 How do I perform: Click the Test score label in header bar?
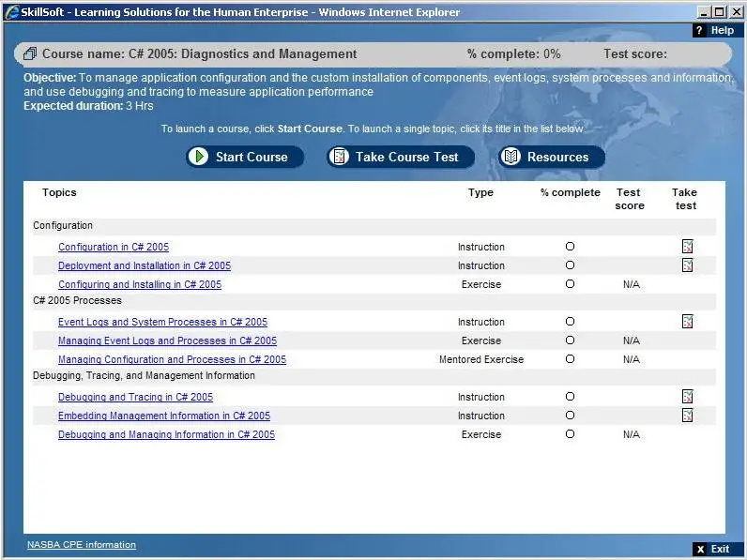[635, 53]
